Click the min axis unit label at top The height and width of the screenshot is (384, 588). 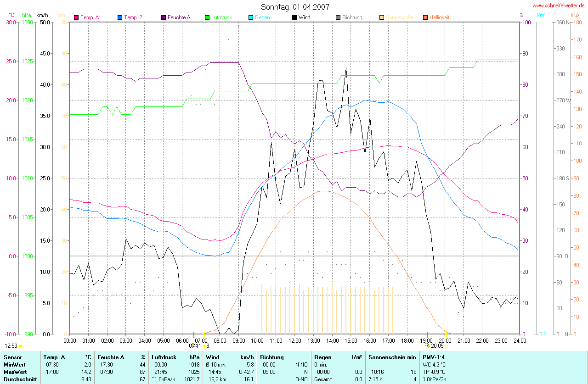pyautogui.click(x=61, y=15)
